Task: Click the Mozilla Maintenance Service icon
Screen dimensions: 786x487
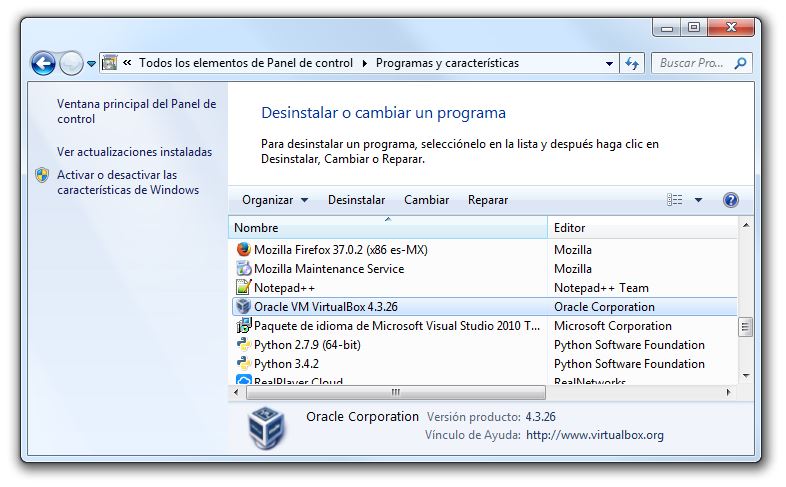Action: (244, 269)
